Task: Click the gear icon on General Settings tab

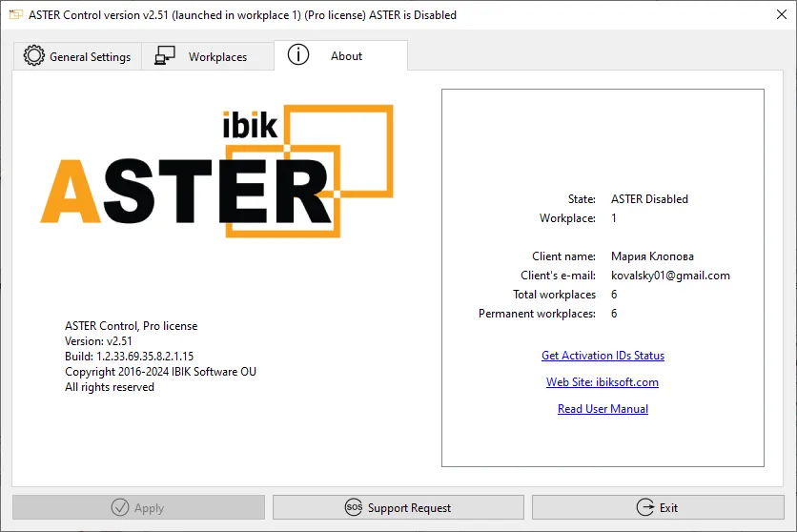Action: [34, 56]
